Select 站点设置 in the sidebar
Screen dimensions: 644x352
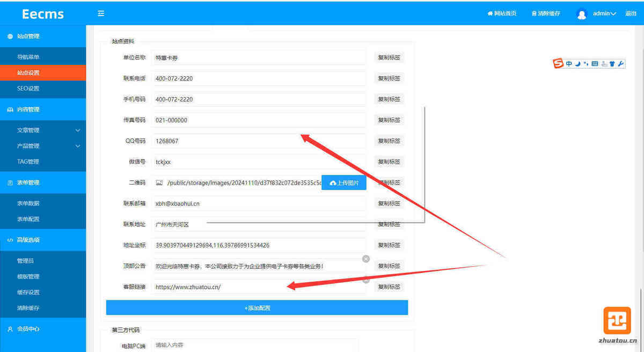coord(43,72)
